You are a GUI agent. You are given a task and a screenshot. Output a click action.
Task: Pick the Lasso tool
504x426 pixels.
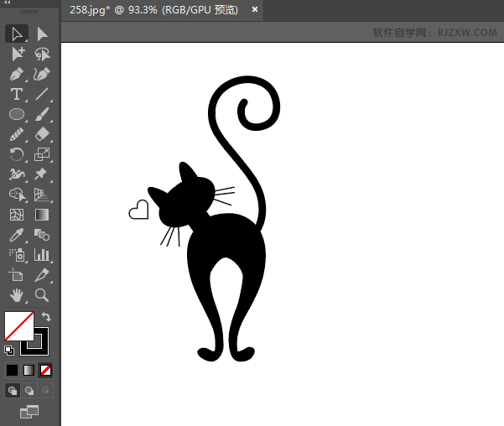point(42,54)
